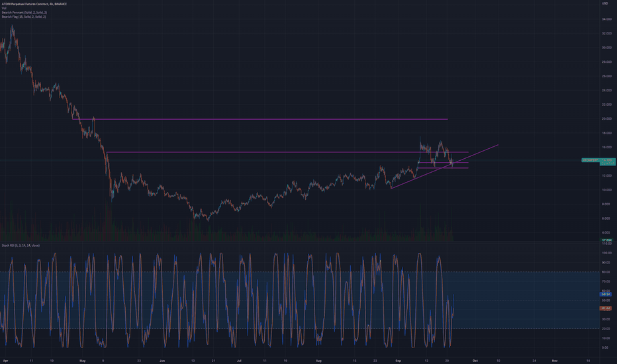Click the Oct label on time axis
Image resolution: width=617 pixels, height=364 pixels.
pos(475,361)
